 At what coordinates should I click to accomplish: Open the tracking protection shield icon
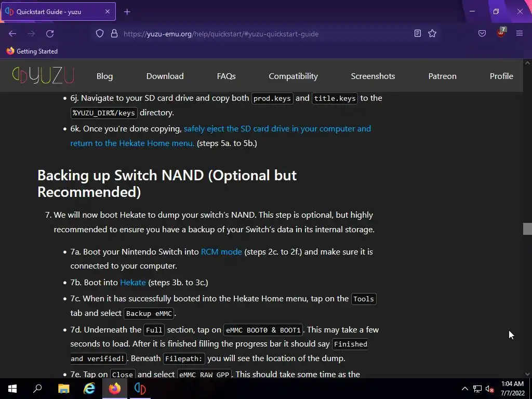pyautogui.click(x=99, y=34)
